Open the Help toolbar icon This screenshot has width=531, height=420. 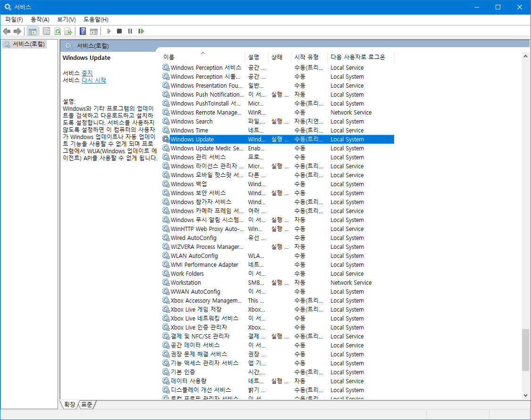[83, 31]
